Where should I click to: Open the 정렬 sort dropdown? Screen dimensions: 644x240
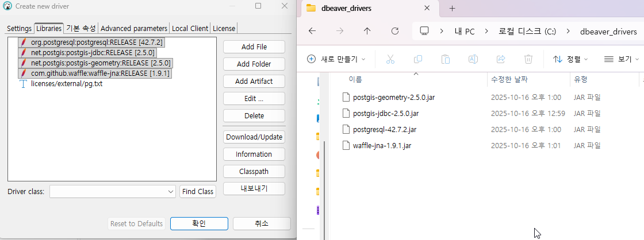[570, 59]
